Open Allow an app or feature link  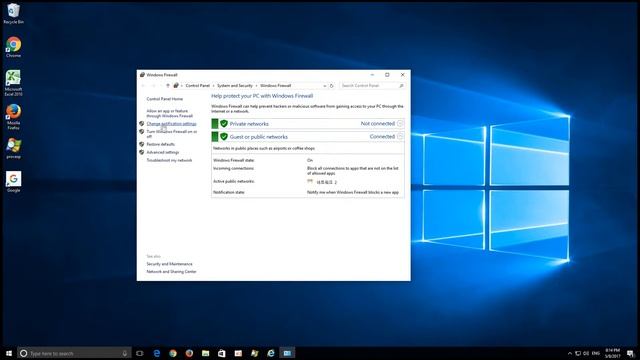pos(169,113)
